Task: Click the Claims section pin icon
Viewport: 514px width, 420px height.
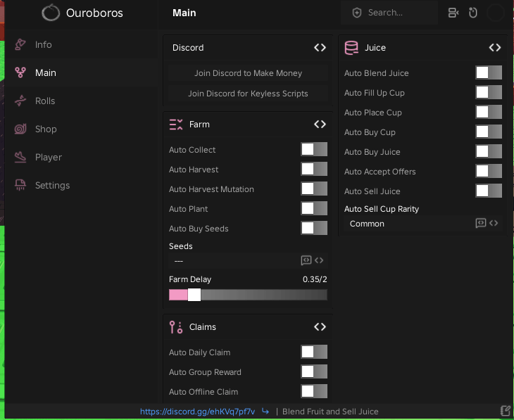Action: click(176, 327)
